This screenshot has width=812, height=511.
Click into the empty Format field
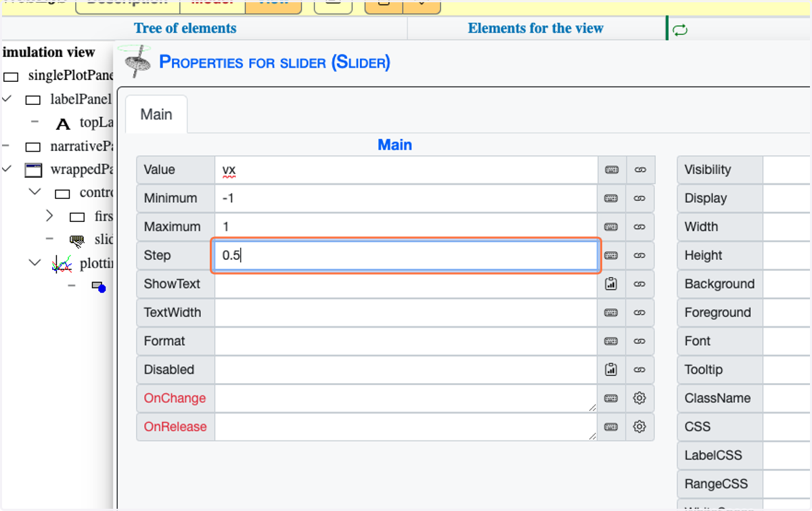click(x=406, y=341)
